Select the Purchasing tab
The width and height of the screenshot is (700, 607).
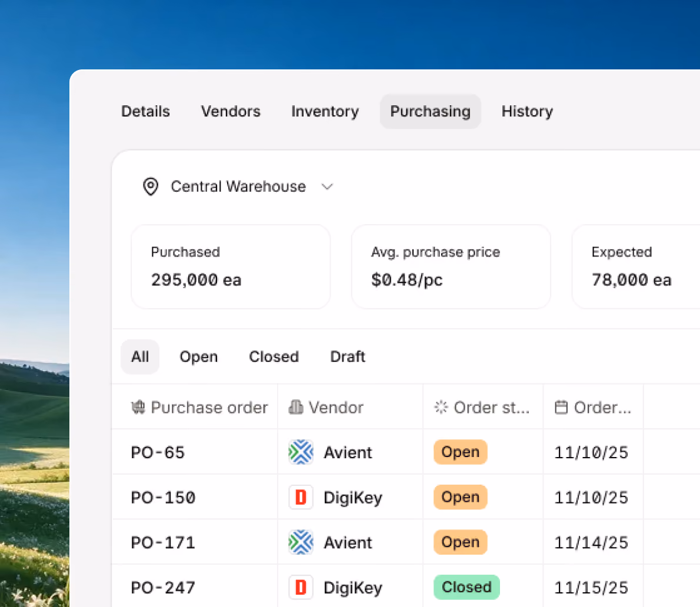coord(431,111)
